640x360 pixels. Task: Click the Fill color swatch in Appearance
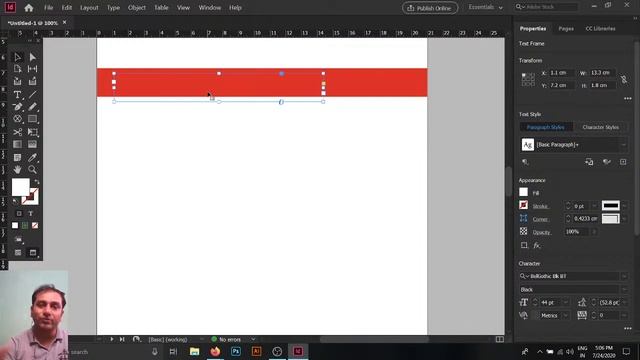point(524,192)
